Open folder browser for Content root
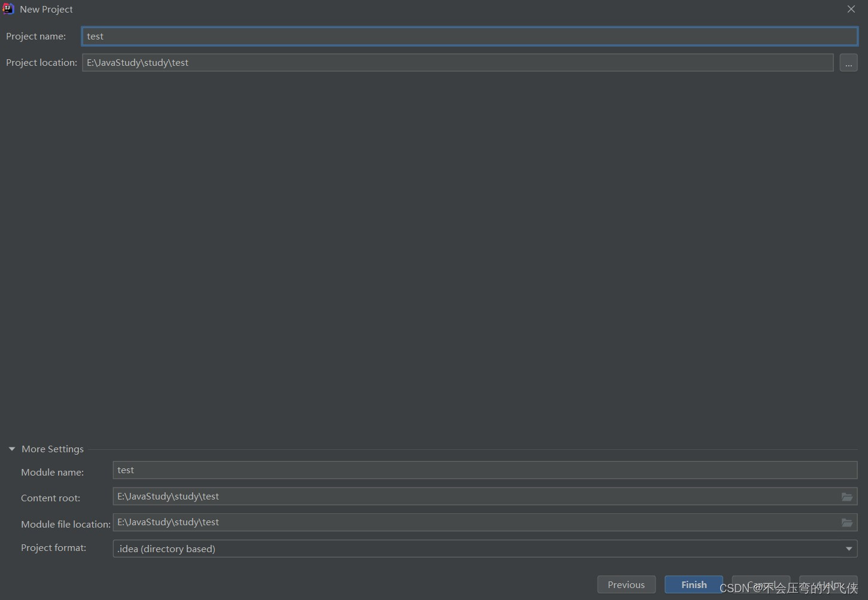Viewport: 868px width, 600px height. pos(847,497)
